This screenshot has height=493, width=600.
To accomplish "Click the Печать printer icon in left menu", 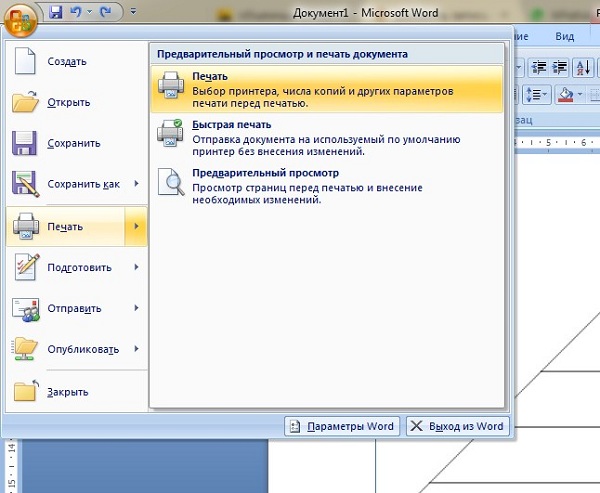I will pos(26,226).
